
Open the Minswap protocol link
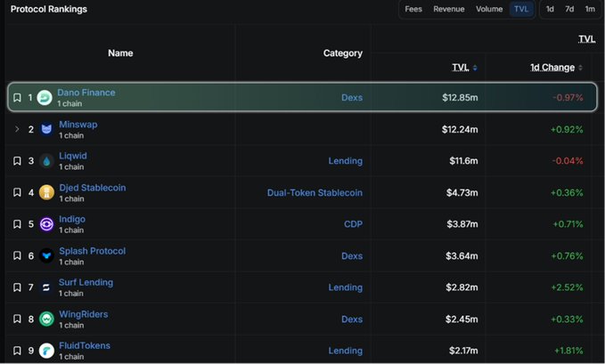click(x=78, y=125)
